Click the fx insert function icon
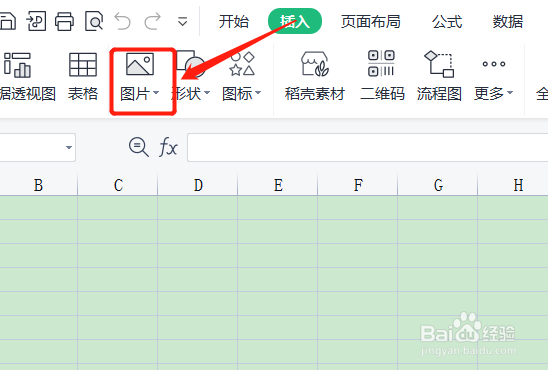The width and height of the screenshot is (548, 370). pos(168,147)
